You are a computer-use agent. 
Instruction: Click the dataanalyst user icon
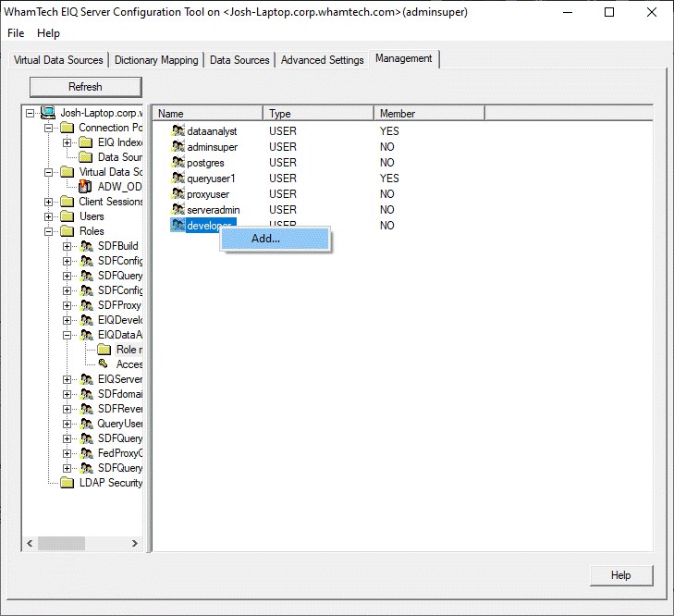point(178,130)
